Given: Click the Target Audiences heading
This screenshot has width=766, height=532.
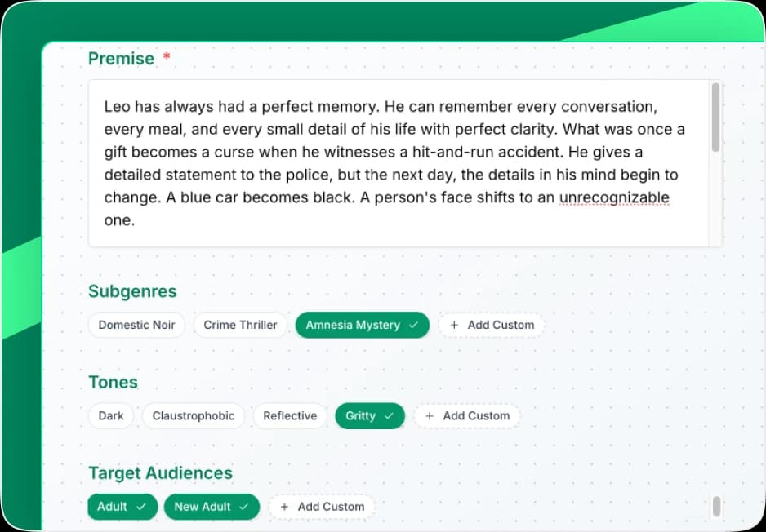Looking at the screenshot, I should pos(160,473).
